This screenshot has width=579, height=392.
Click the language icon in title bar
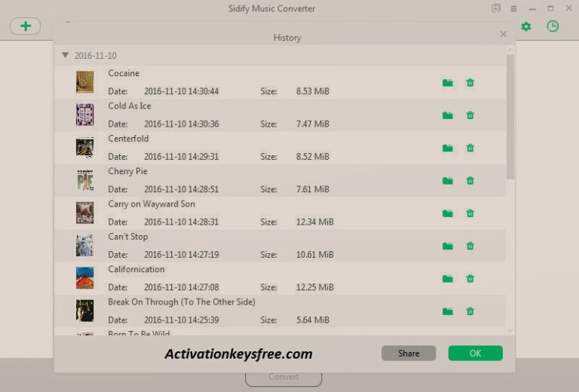coord(496,8)
